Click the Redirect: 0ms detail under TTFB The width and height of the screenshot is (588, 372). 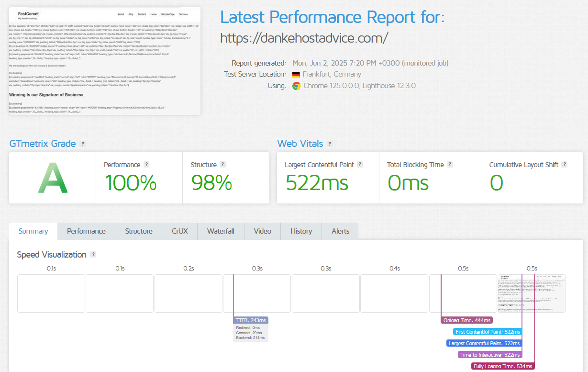[247, 327]
